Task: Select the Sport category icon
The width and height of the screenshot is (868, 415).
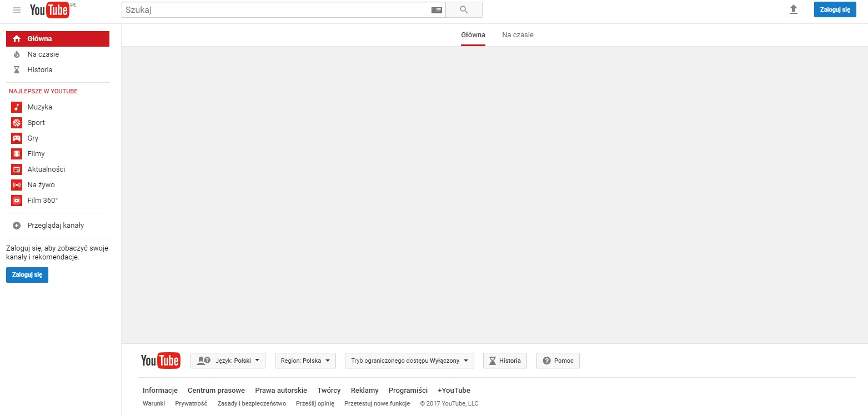Action: [x=16, y=122]
